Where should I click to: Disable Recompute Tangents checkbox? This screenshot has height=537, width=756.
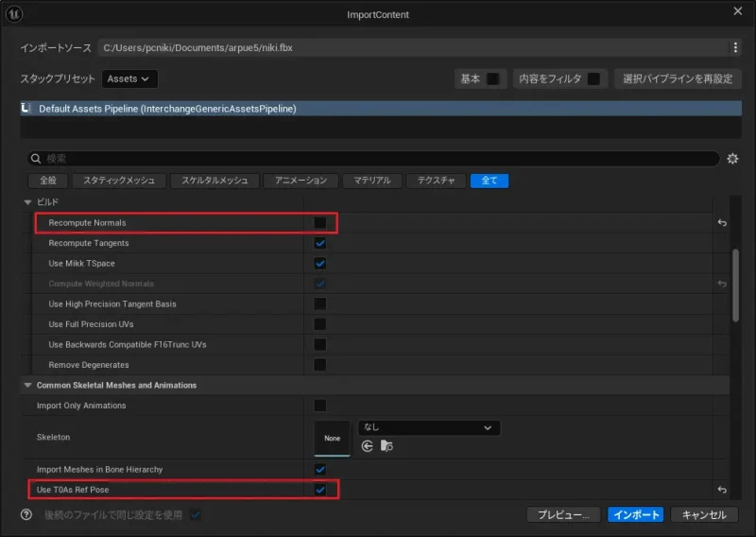click(319, 243)
